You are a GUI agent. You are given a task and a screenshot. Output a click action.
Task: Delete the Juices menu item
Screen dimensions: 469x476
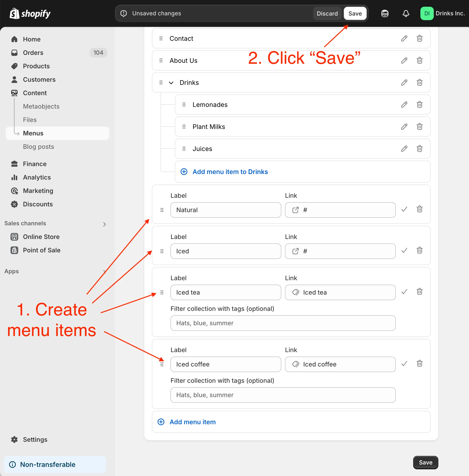pyautogui.click(x=419, y=149)
